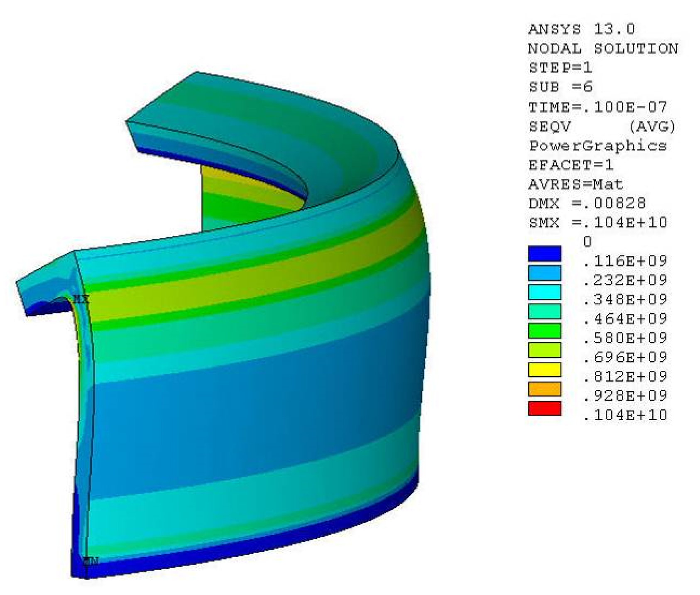This screenshot has width=700, height=595.
Task: Choose the yellow-green legend swatch
Action: (x=544, y=350)
